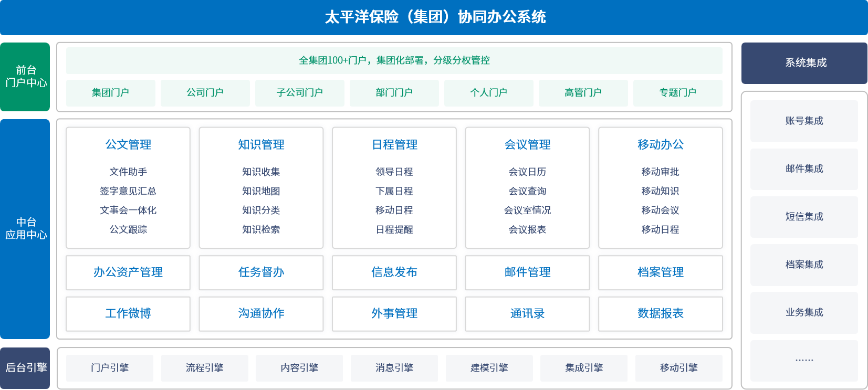Click the ellipsis box under 业务集成
Screen dimensions: 868x390
tap(804, 361)
